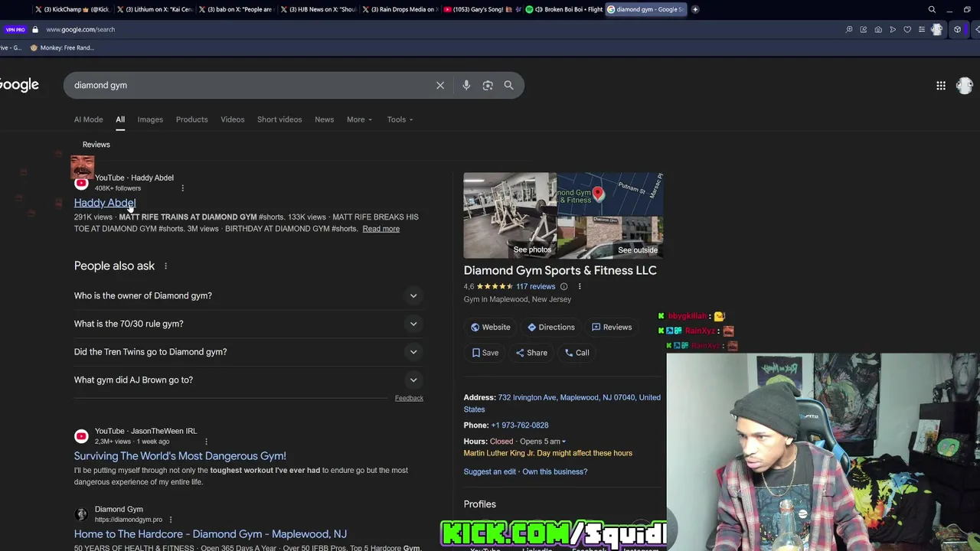
Task: Open the More dropdown in search filters
Action: pos(359,119)
